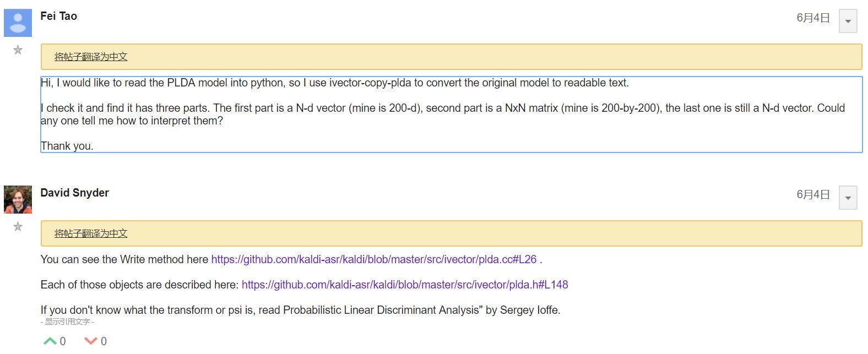Translate David Snyder's reply to Chinese
This screenshot has width=868, height=354.
point(91,233)
